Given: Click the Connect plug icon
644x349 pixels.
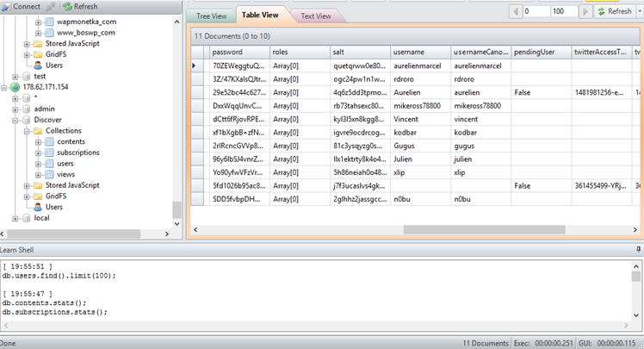Looking at the screenshot, I should point(7,6).
